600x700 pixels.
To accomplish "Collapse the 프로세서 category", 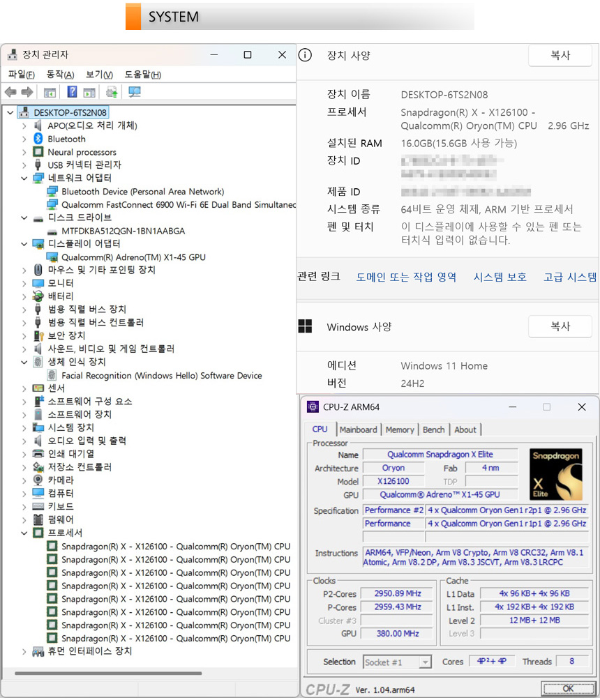I will (24, 533).
